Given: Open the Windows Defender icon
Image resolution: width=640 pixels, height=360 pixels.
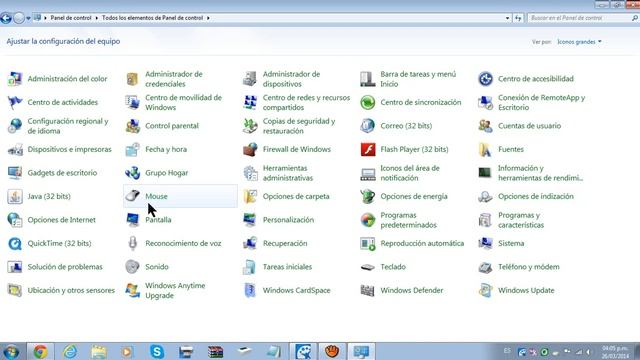Looking at the screenshot, I should point(367,290).
